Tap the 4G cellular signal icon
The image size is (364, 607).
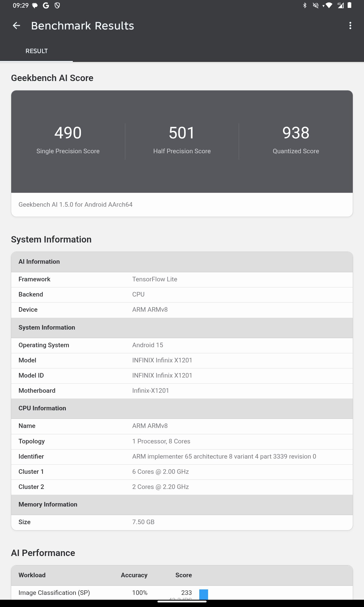click(x=340, y=5)
